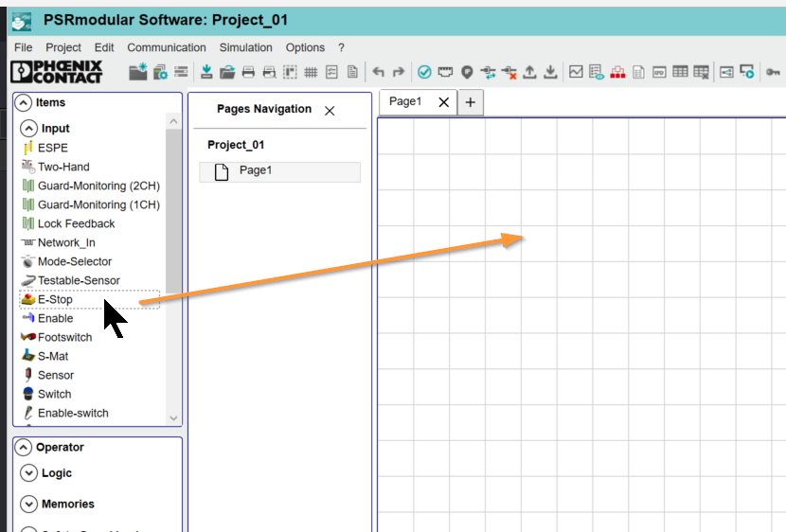786x532 pixels.
Task: Toggle the grid display icon
Action: tap(311, 73)
